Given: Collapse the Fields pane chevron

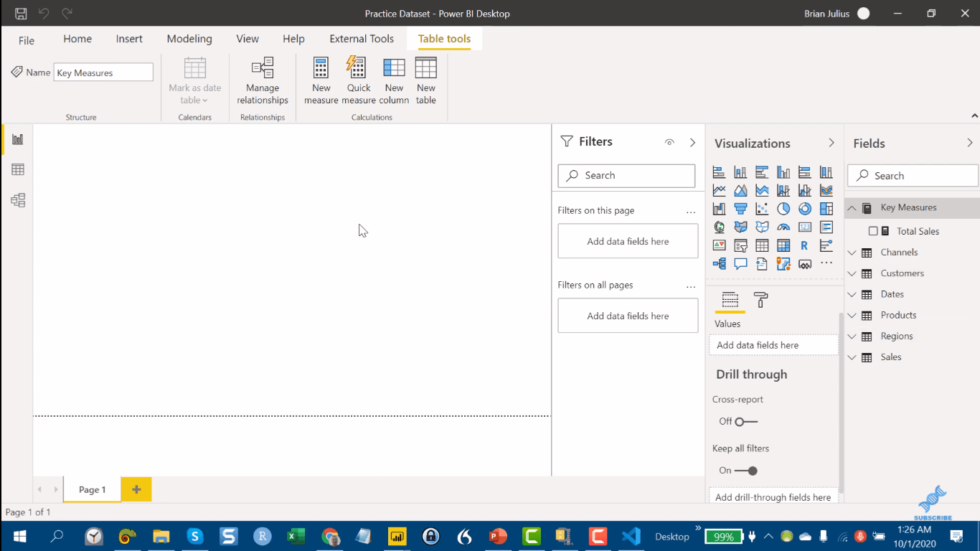Looking at the screenshot, I should [x=970, y=143].
